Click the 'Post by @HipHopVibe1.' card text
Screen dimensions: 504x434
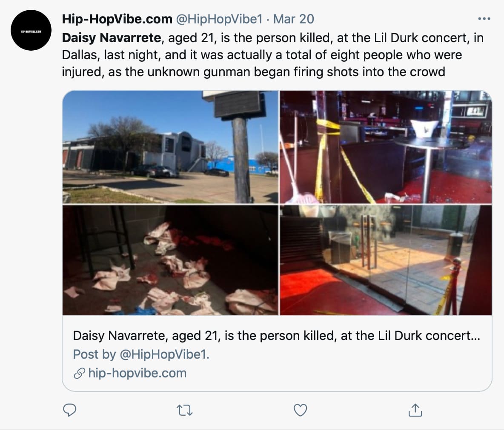[141, 354]
